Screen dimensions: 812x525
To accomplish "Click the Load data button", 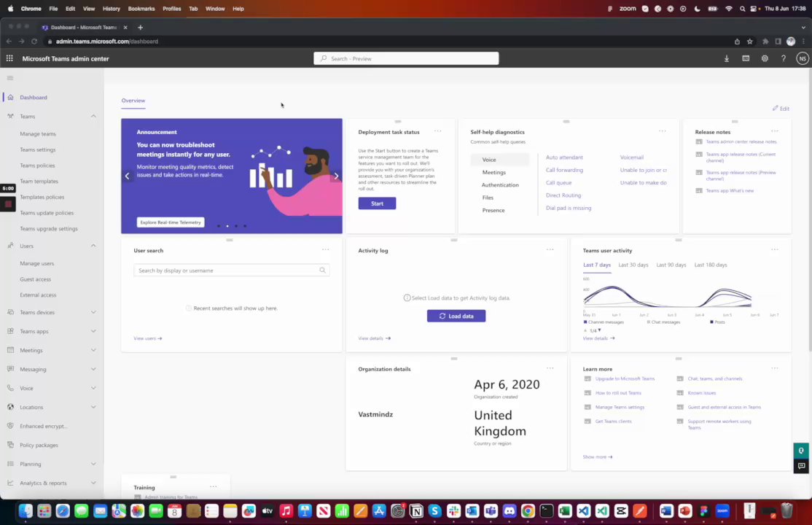I will coord(456,316).
